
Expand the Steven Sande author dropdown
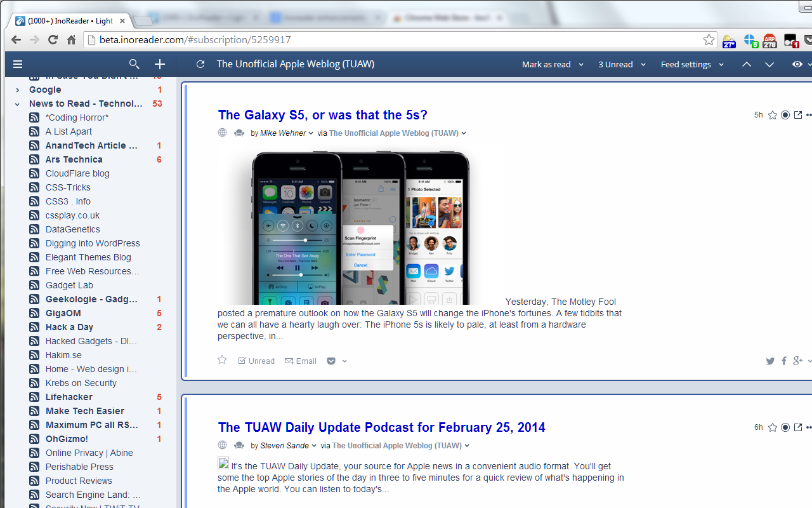pos(314,446)
